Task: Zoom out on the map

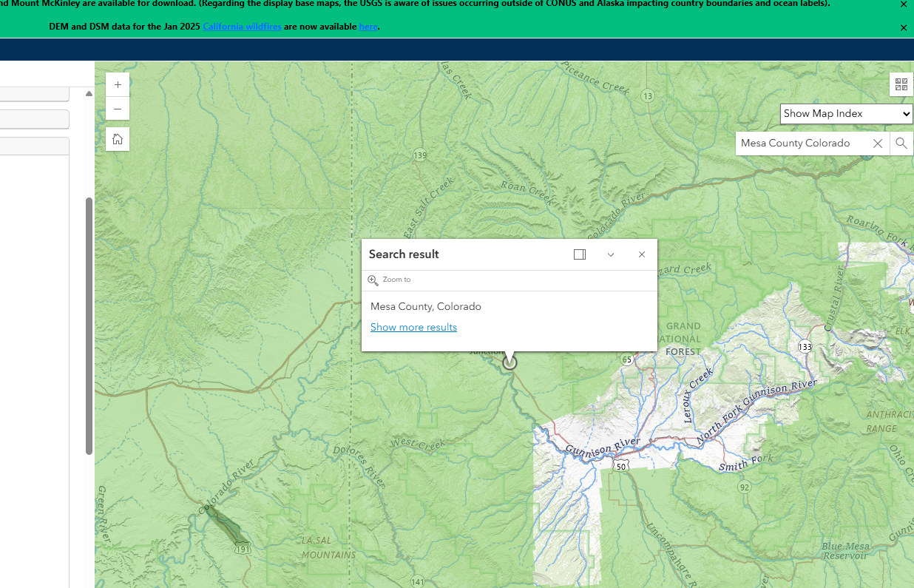Action: 118,109
